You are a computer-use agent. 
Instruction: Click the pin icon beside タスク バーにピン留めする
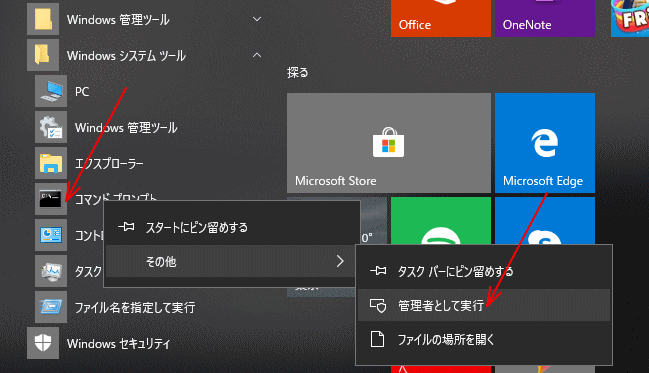(x=378, y=271)
